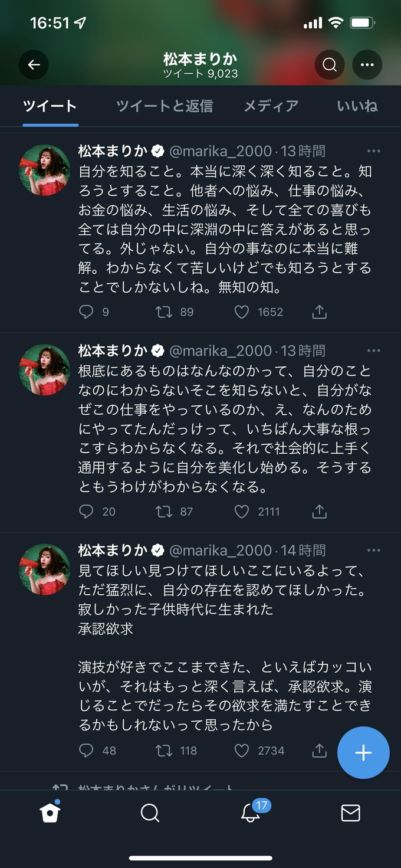
Task: Reply to the tweet with 20 comments
Action: tap(87, 512)
